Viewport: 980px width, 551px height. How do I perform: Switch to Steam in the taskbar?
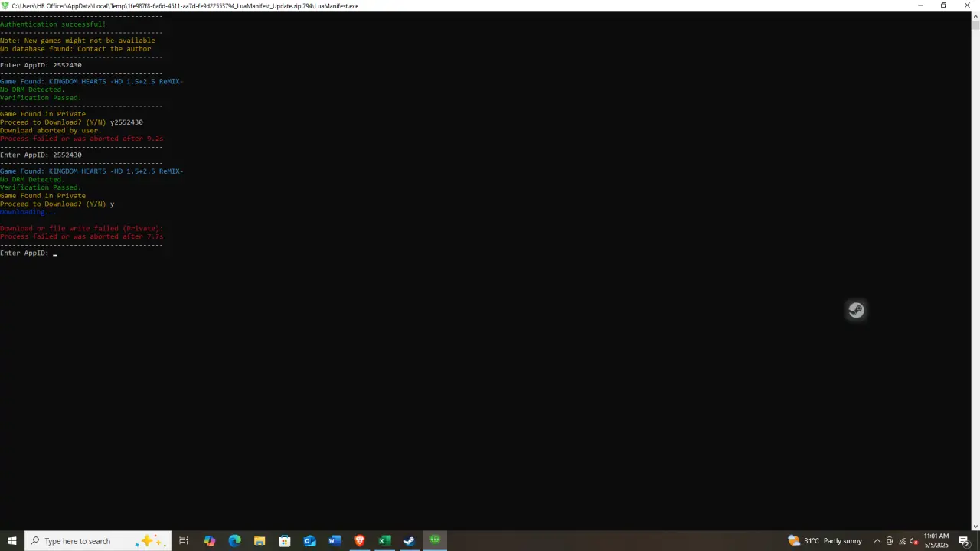pyautogui.click(x=410, y=541)
